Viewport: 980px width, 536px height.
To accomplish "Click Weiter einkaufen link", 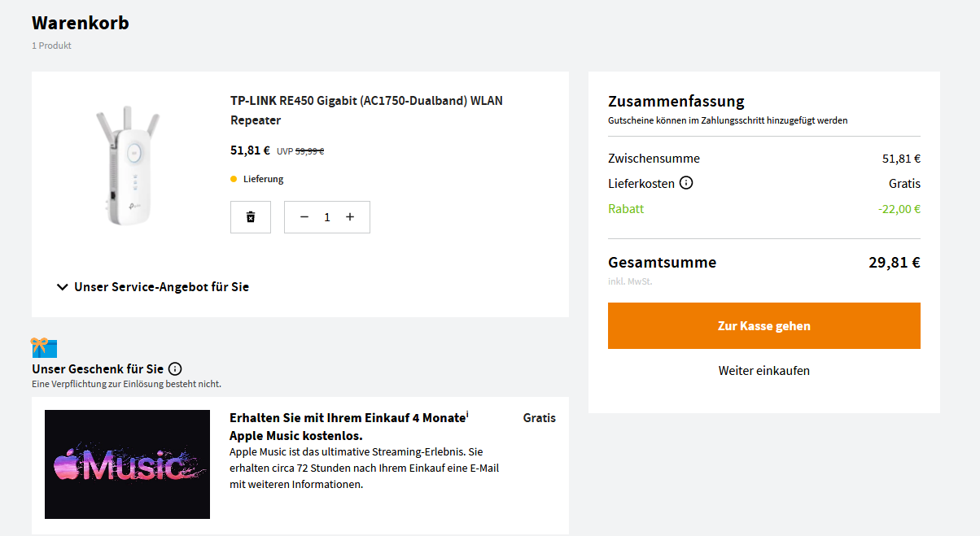I will click(x=763, y=371).
